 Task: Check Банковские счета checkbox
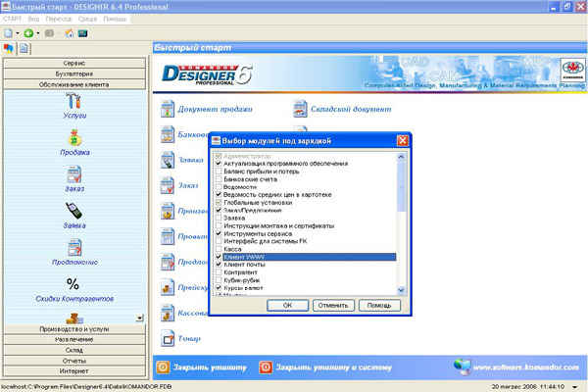tap(219, 179)
